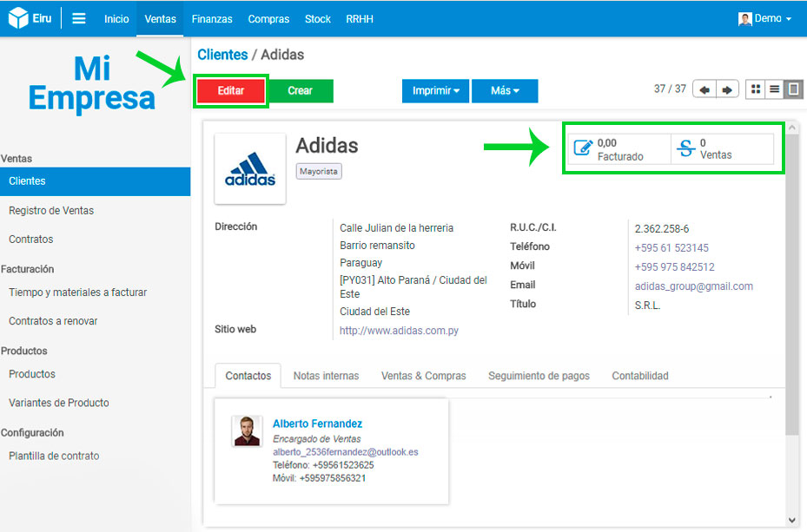Image resolution: width=807 pixels, height=532 pixels.
Task: Switch to kanban grid view
Action: click(x=756, y=89)
